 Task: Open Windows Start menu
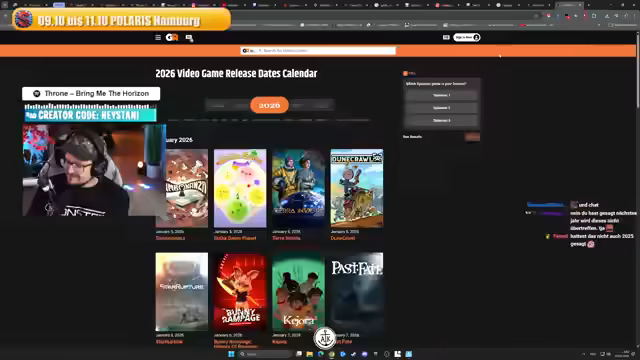coord(231,354)
